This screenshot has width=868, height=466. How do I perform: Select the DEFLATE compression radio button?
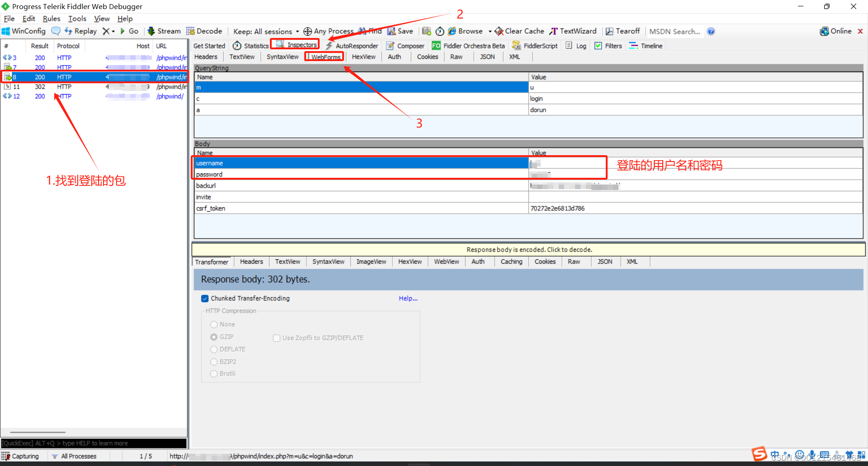click(214, 349)
